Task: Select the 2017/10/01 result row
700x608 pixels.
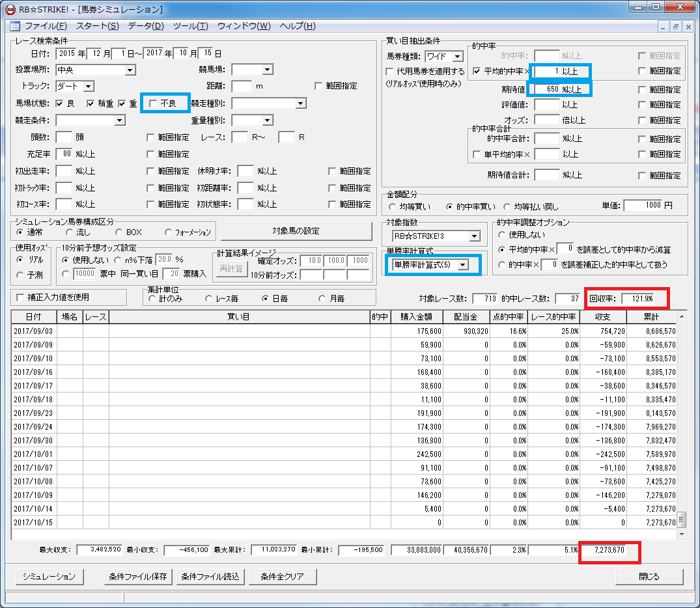Action: pyautogui.click(x=344, y=454)
